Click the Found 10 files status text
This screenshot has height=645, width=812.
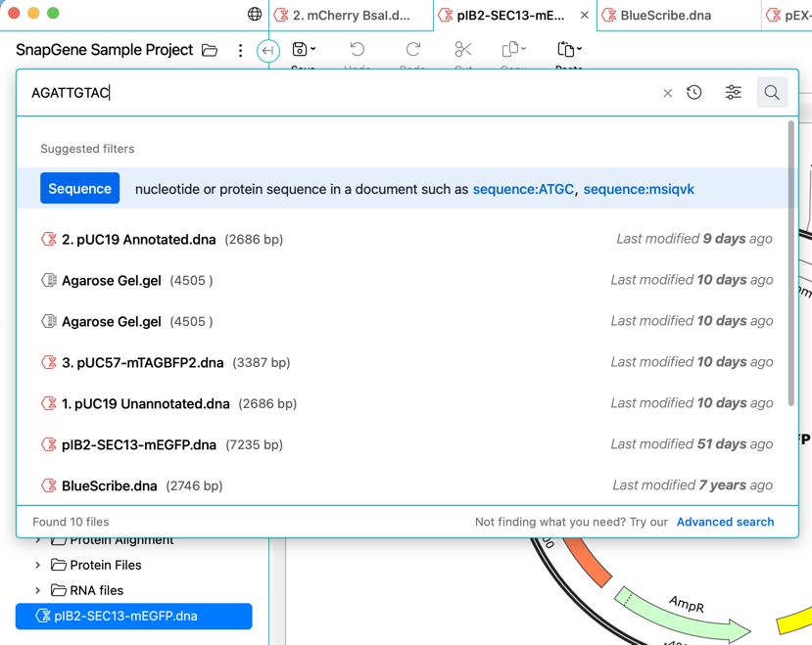click(x=71, y=522)
